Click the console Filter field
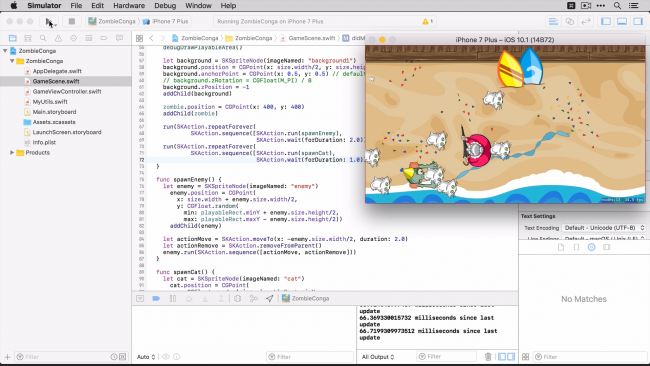This screenshot has height=366, width=650. 446,356
